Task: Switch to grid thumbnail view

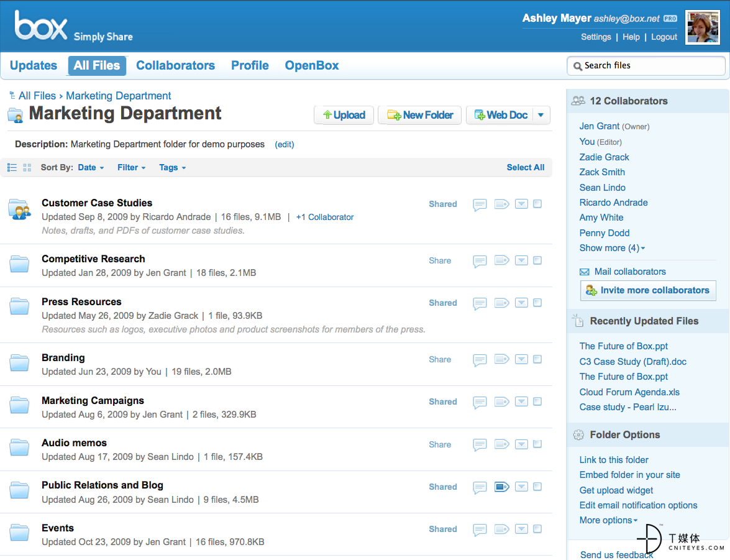Action: tap(27, 168)
